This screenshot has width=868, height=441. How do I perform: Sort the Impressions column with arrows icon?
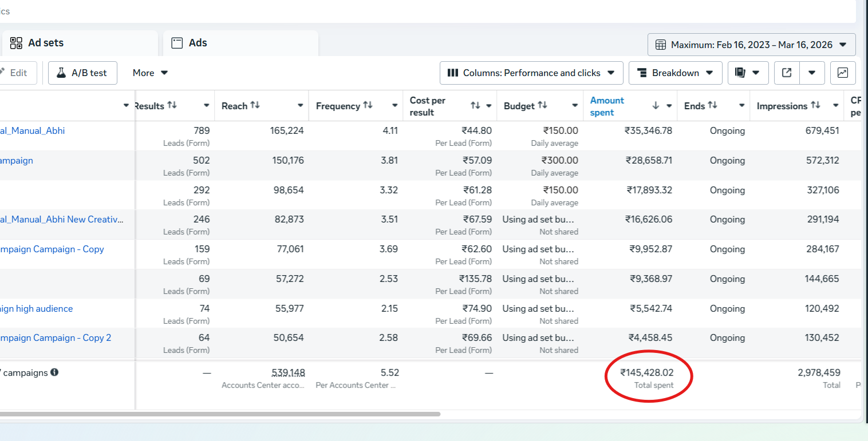816,105
